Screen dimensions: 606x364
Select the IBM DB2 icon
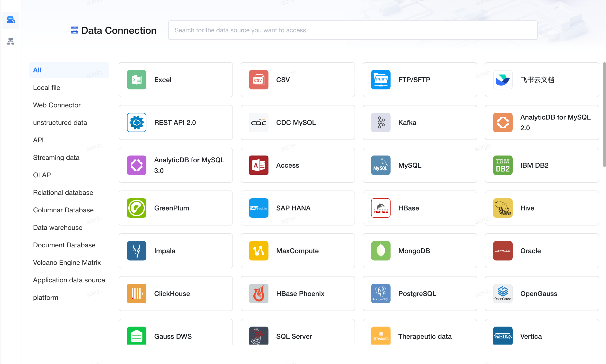click(x=502, y=165)
